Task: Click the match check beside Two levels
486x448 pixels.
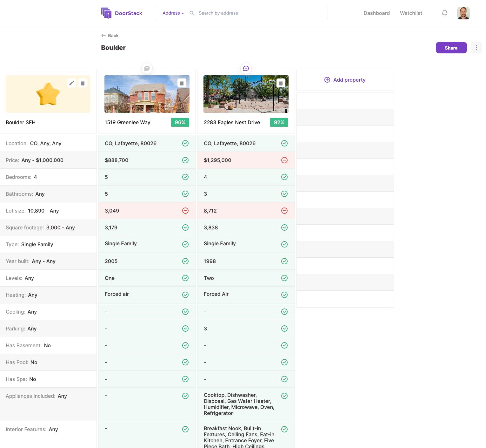Action: pyautogui.click(x=284, y=278)
